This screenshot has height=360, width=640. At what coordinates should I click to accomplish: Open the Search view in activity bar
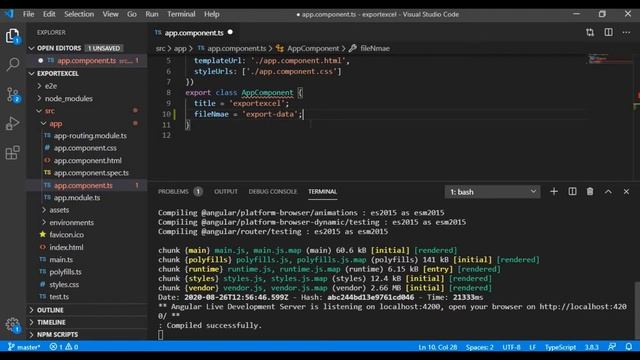(x=13, y=64)
